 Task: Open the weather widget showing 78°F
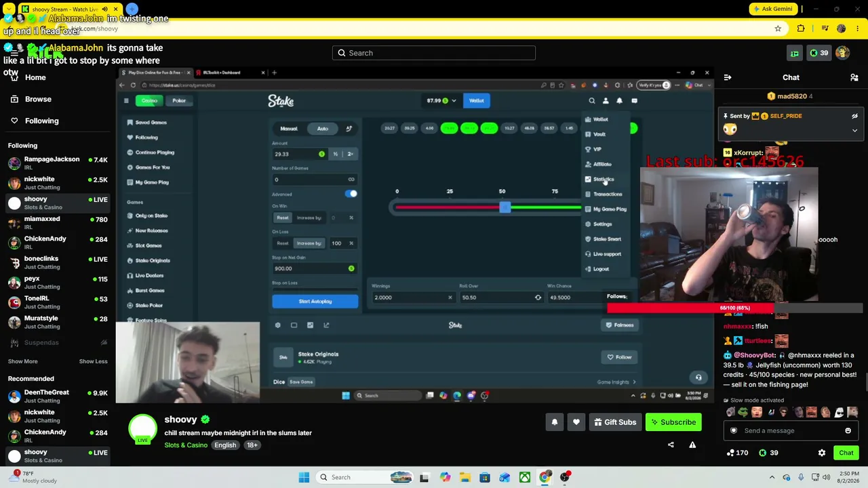pos(33,477)
